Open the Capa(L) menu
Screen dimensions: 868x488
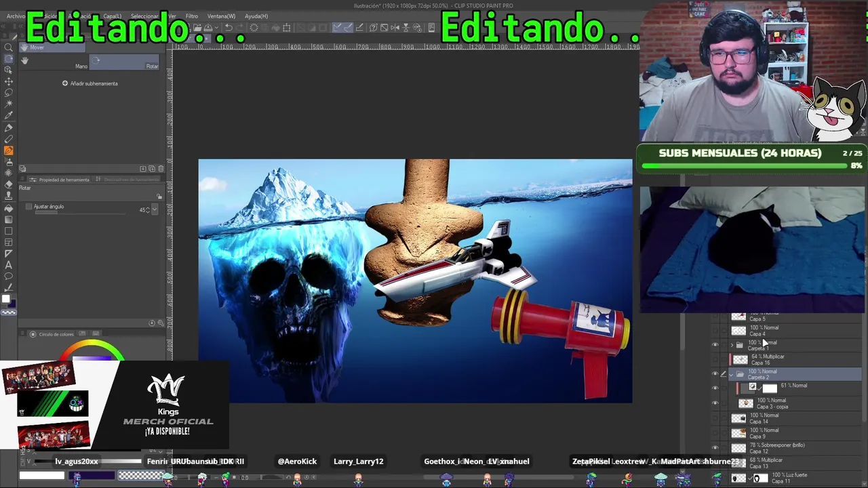click(113, 16)
